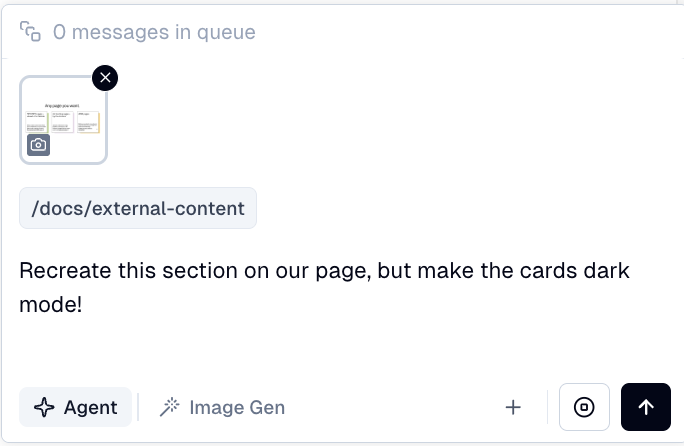Stop generation with the stop button
The image size is (684, 446).
click(x=585, y=407)
